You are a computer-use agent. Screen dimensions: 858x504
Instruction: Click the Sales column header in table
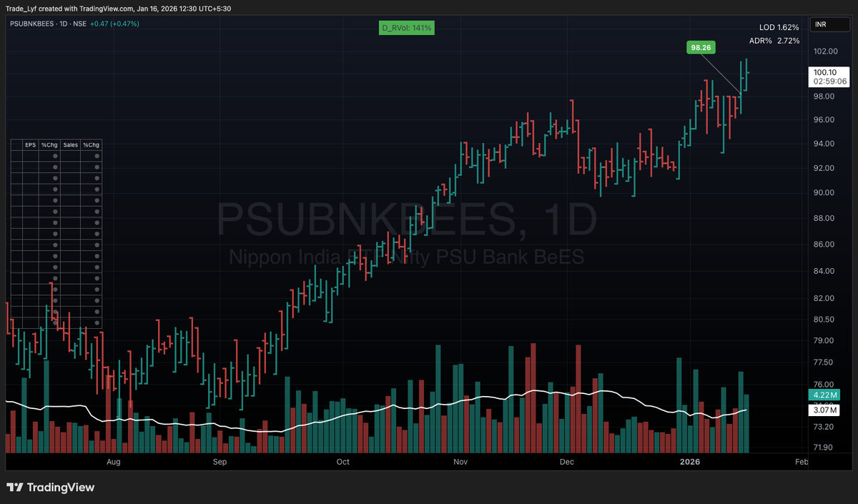[70, 145]
